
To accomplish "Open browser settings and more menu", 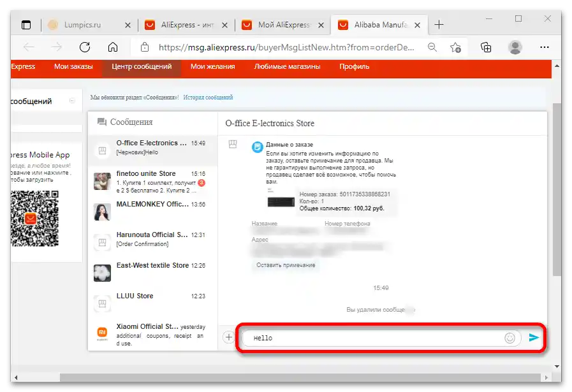I will click(x=545, y=47).
